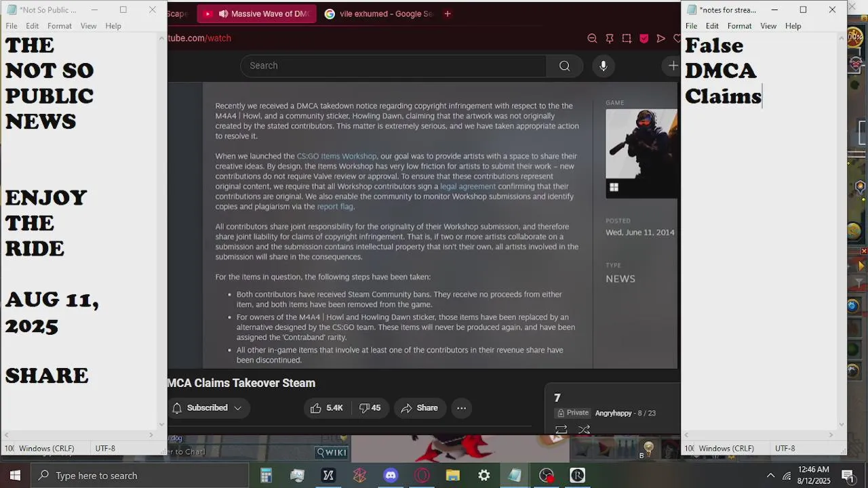
Task: Open the CS:GO Items Workshop link
Action: (x=336, y=156)
